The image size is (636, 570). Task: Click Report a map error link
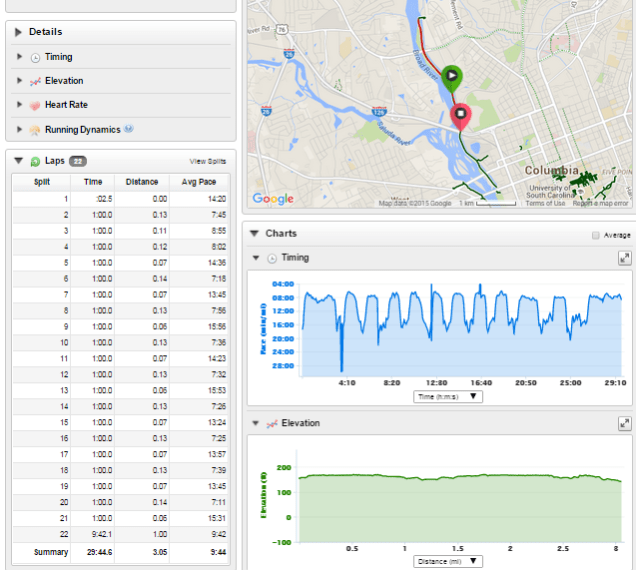(600, 203)
